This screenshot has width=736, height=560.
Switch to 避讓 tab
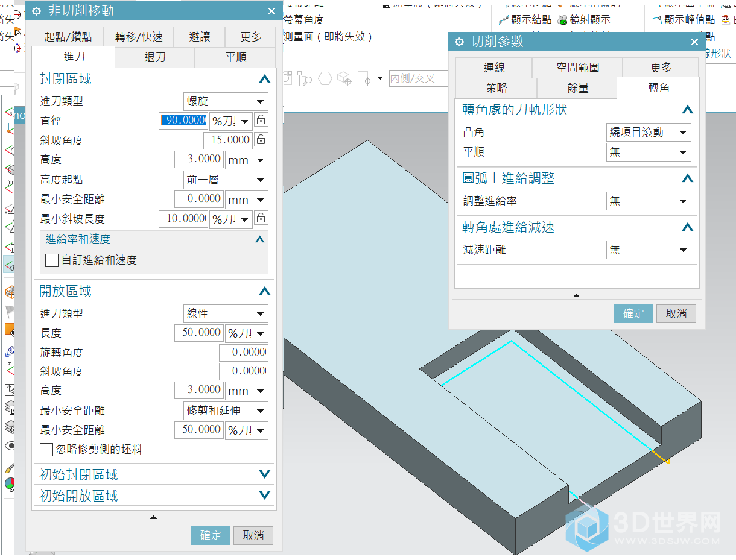pos(200,37)
